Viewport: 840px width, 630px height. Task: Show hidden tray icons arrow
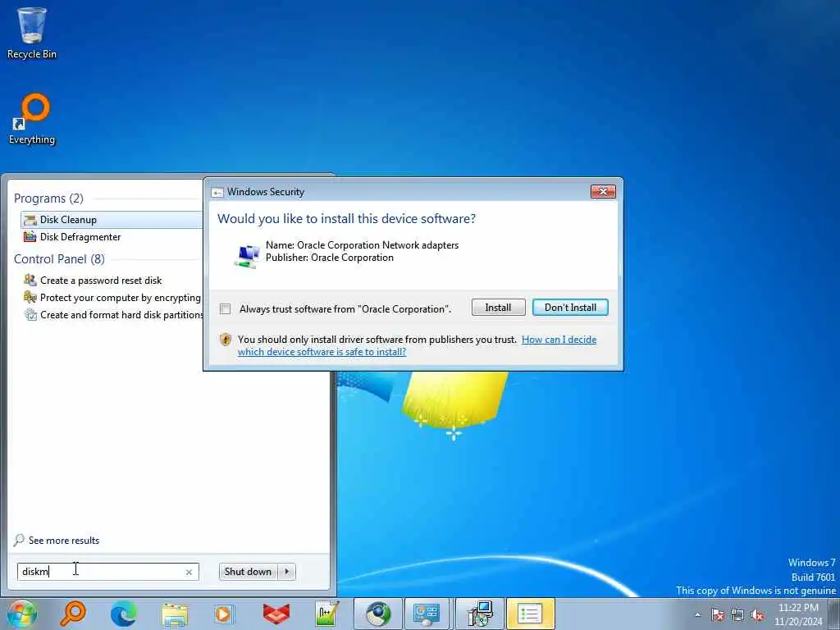tap(697, 615)
